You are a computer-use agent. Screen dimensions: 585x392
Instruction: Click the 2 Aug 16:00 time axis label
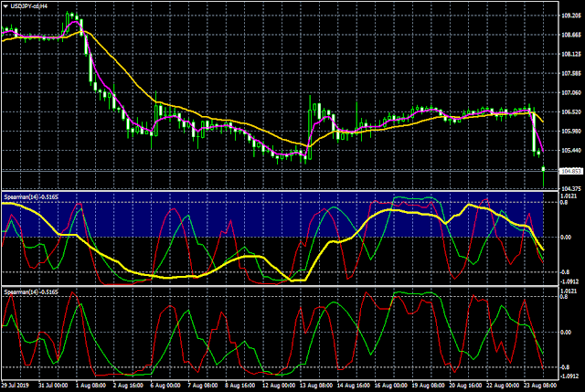tap(128, 386)
